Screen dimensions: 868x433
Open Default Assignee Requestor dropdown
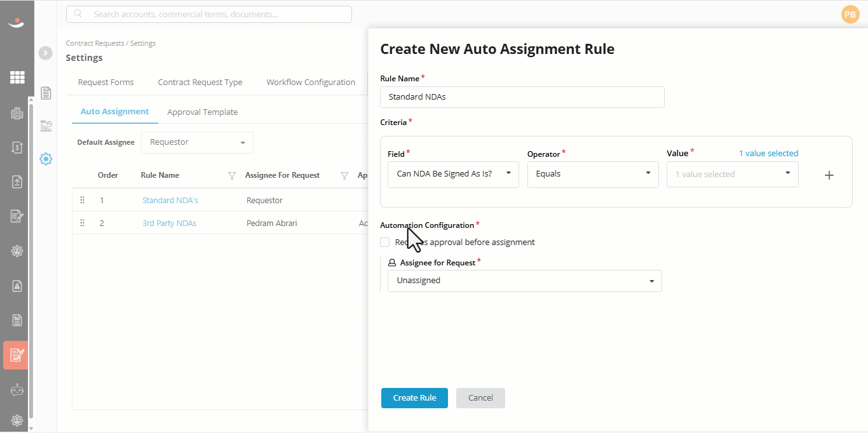coord(197,142)
